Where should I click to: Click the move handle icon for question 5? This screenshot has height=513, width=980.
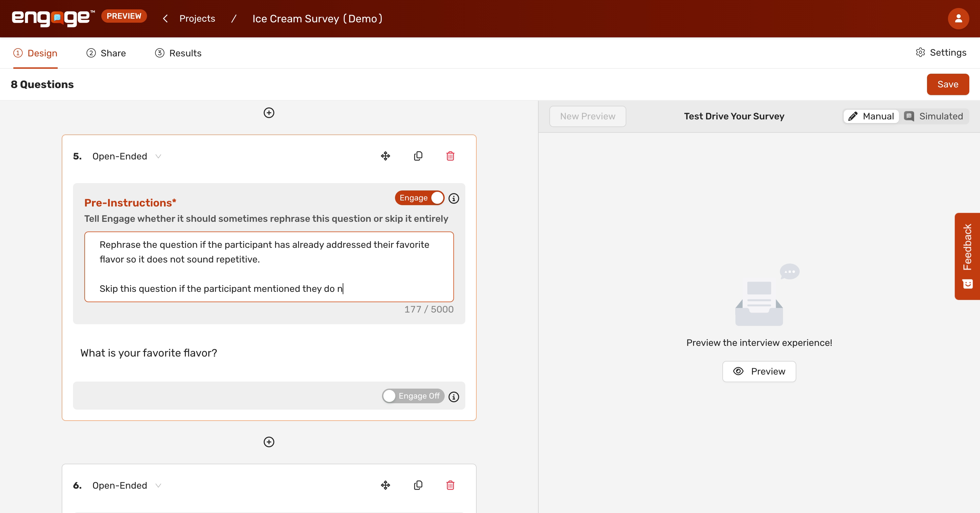pos(385,156)
